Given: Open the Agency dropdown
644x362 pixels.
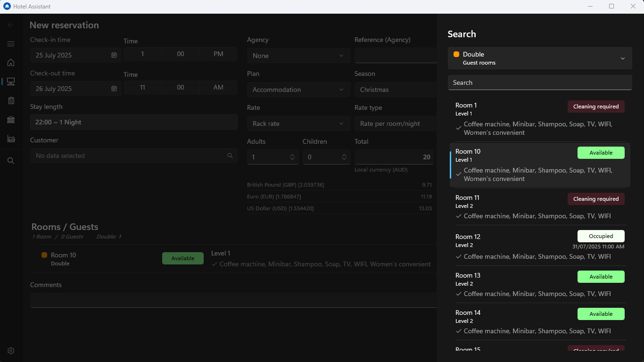Looking at the screenshot, I should (298, 56).
